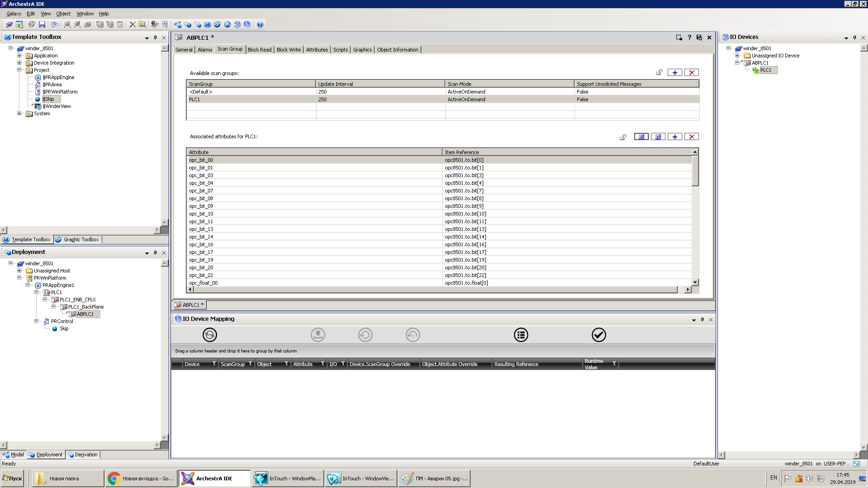Toggle pin on Template Toolbox panel
This screenshot has height=488, width=868.
click(155, 38)
